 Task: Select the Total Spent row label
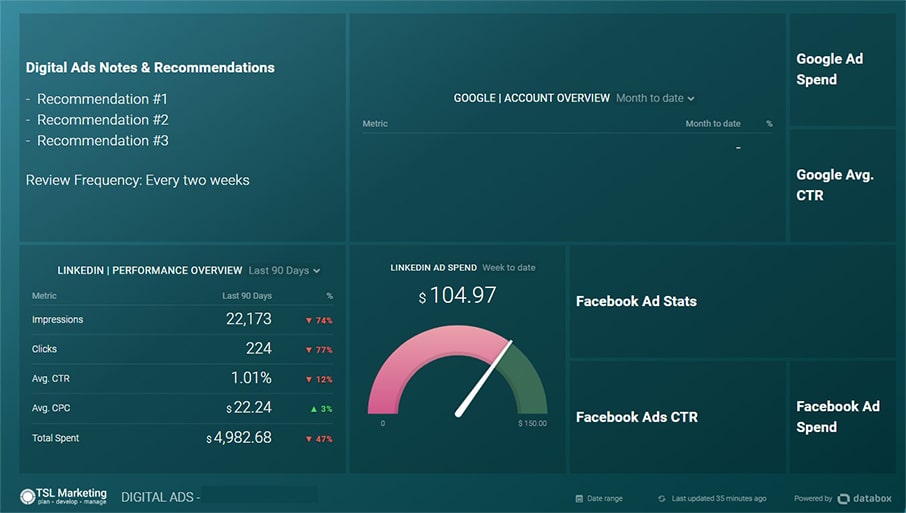[55, 438]
